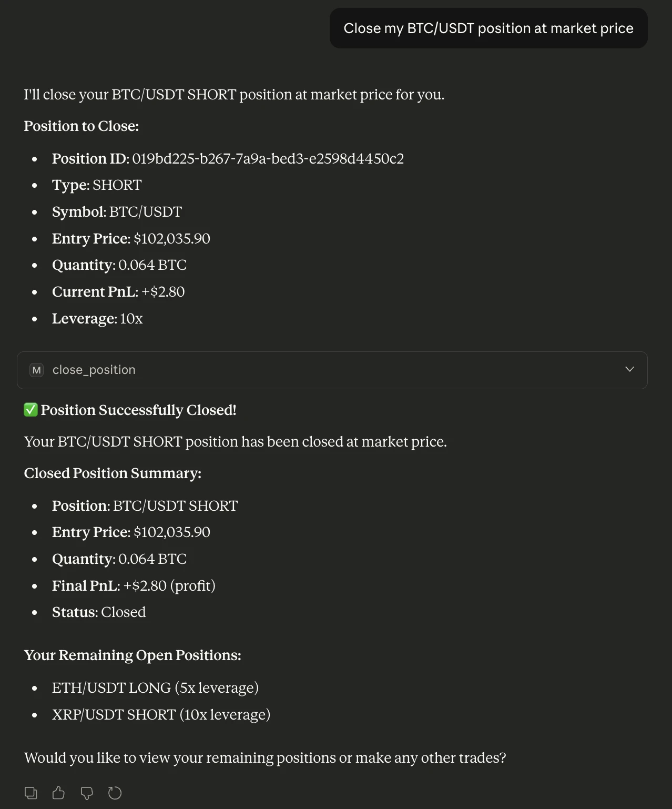The image size is (672, 809).
Task: Copy the assistant response
Action: (x=31, y=793)
